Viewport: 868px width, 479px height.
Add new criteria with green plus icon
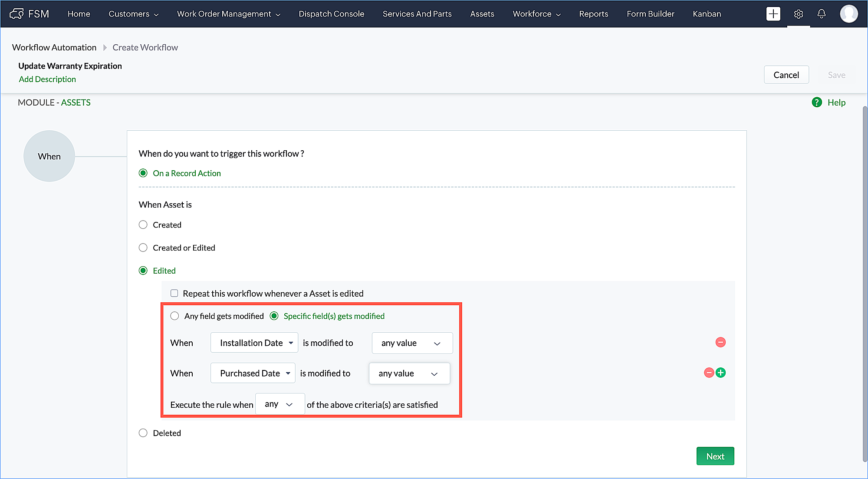coord(721,373)
